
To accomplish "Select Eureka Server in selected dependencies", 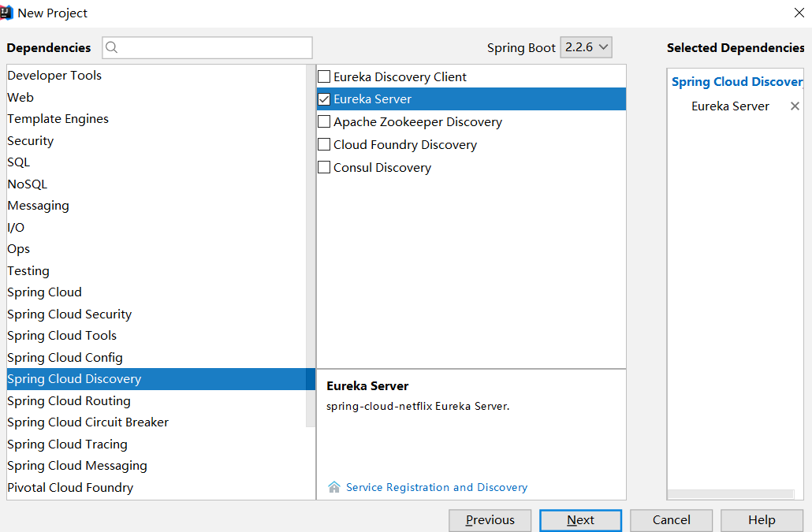I will pyautogui.click(x=730, y=106).
